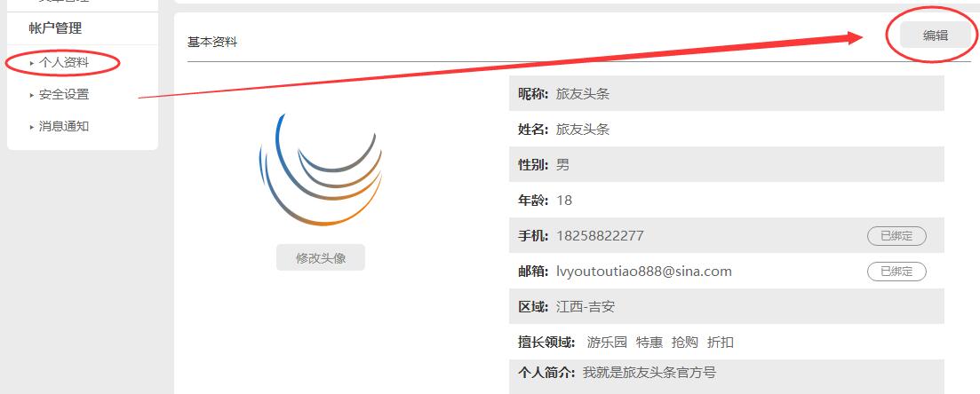Expand arrow beside 个人资料
The width and height of the screenshot is (980, 394).
tap(32, 63)
